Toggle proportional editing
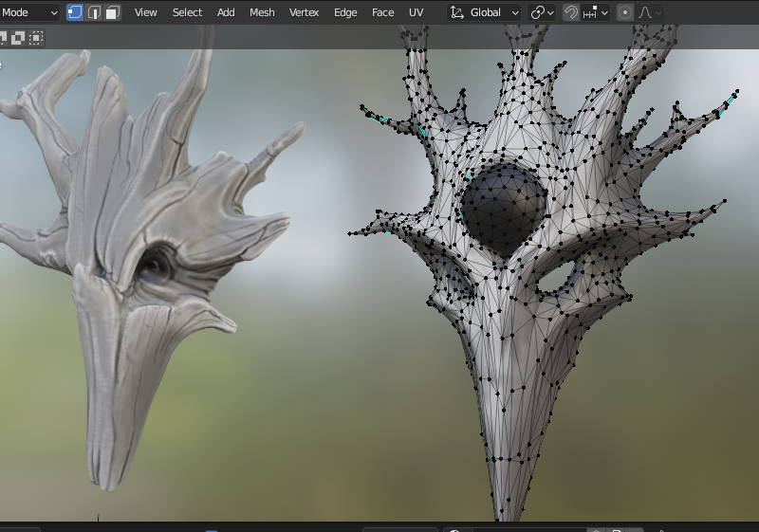759x532 pixels. coord(625,12)
